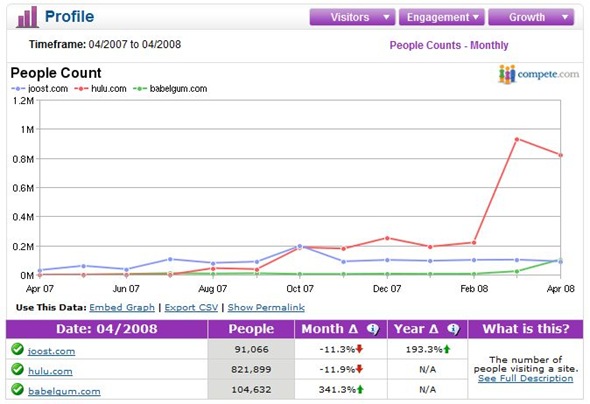Click the Profile bar chart icon
Viewport: 590px width, 404px height.
[x=27, y=17]
